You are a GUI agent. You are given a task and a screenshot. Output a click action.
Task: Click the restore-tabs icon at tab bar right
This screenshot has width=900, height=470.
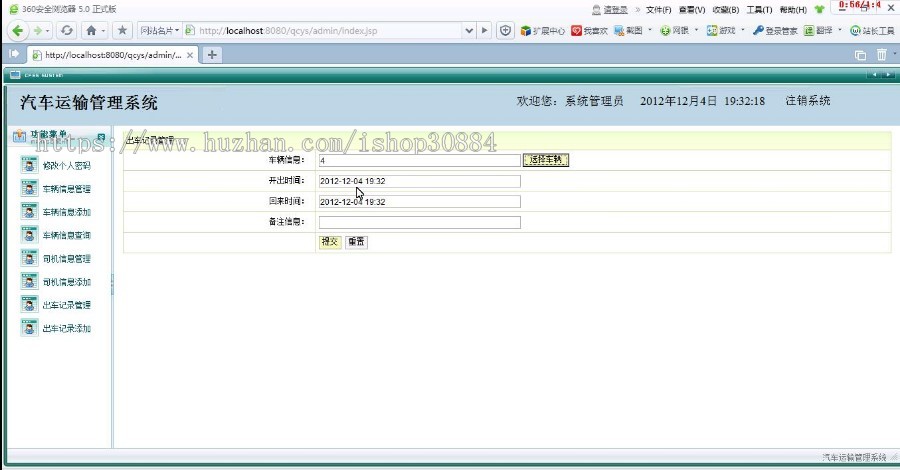[x=860, y=55]
